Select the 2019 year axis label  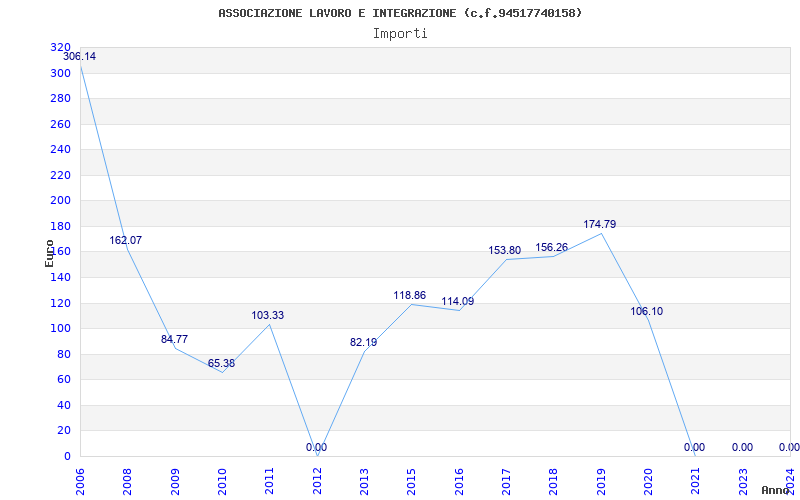coord(601,481)
